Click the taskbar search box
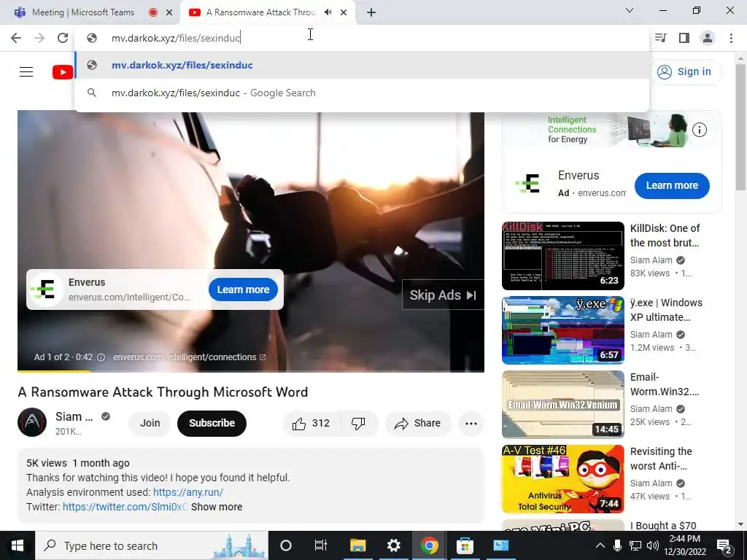Viewport: 747px width, 560px height. pyautogui.click(x=152, y=545)
